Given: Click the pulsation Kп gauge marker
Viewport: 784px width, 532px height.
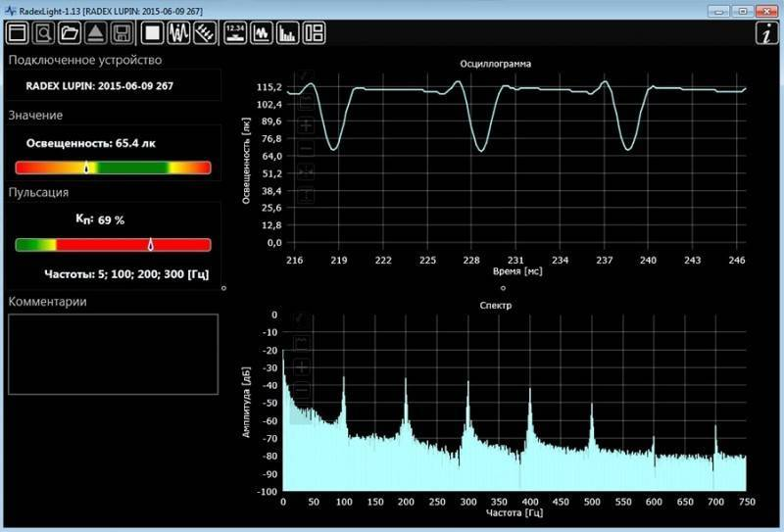Looking at the screenshot, I should [x=151, y=244].
